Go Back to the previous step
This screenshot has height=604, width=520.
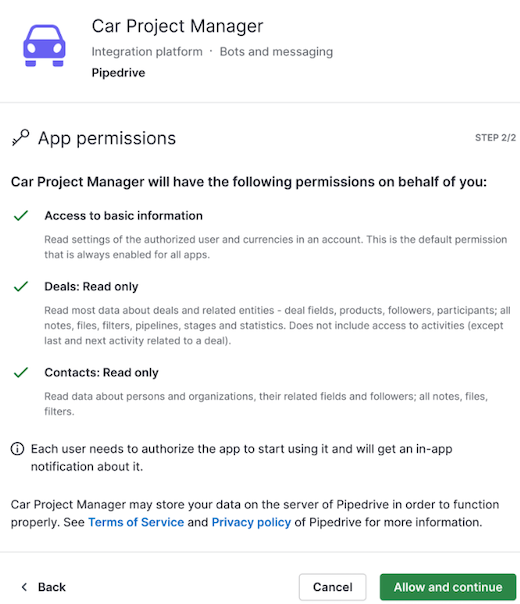click(x=44, y=587)
